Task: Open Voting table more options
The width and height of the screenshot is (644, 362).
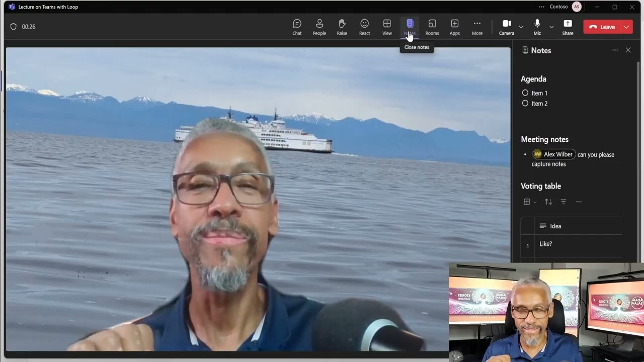Action: (579, 202)
